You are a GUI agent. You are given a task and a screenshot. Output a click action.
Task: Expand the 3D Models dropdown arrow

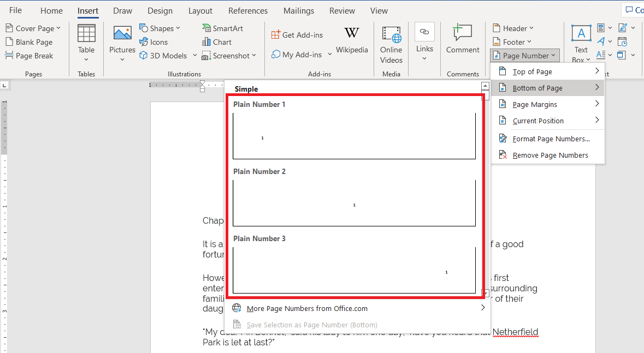tap(194, 56)
